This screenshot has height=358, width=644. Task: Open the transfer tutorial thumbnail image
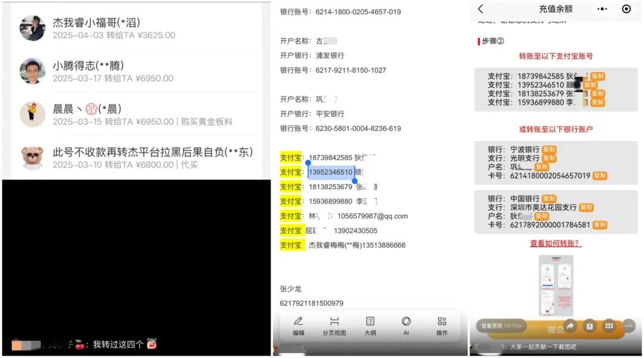pos(556,285)
